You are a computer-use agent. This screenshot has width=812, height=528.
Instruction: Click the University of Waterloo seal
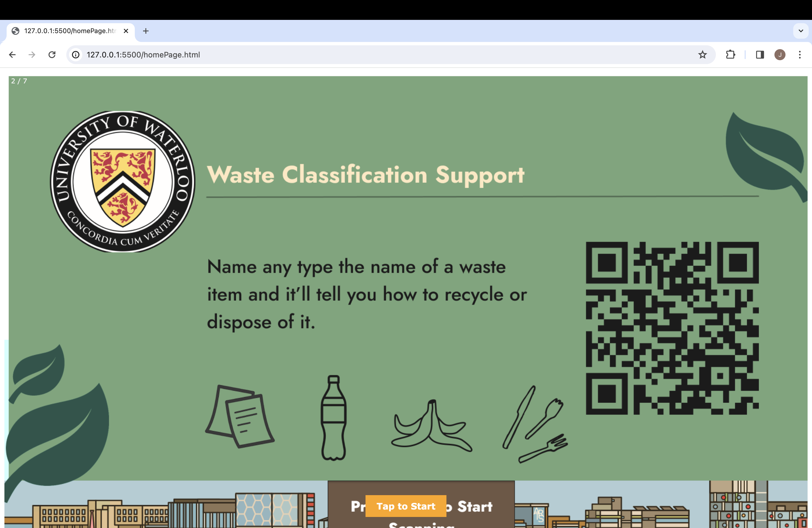(x=123, y=181)
